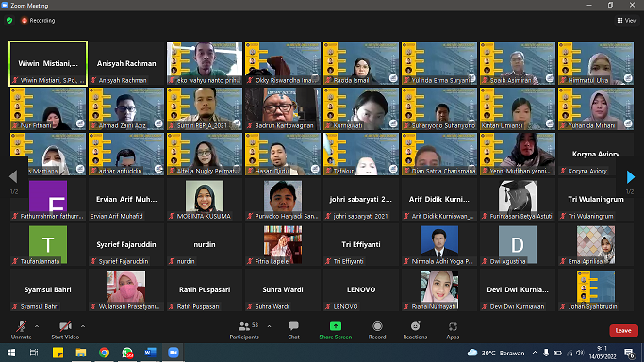
Task: Click the green encryption shield icon
Action: pos(9,20)
